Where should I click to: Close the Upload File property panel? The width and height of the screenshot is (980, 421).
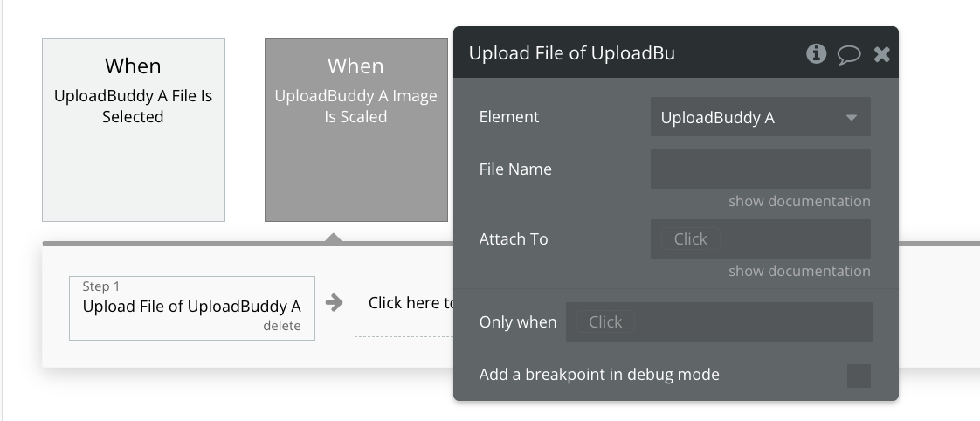[882, 55]
